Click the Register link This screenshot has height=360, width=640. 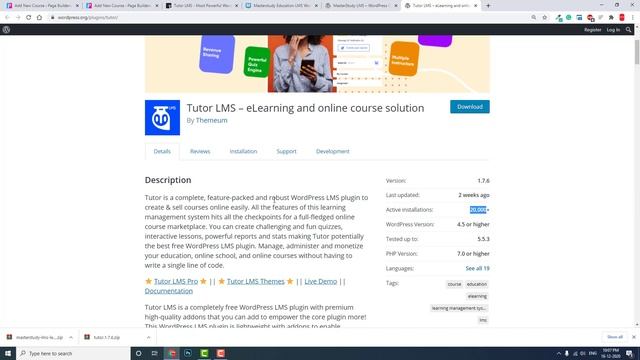click(593, 29)
